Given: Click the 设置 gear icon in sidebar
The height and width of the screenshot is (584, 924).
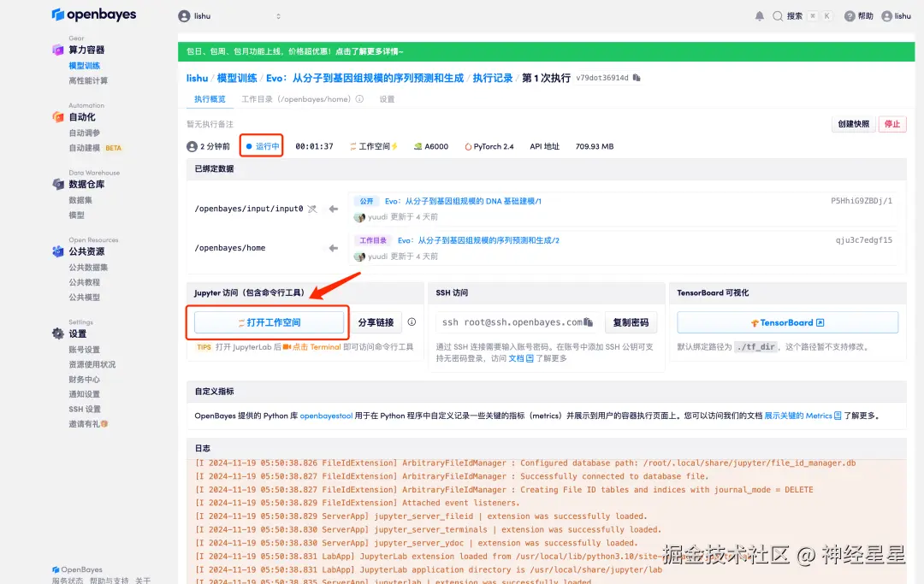Looking at the screenshot, I should tap(58, 333).
